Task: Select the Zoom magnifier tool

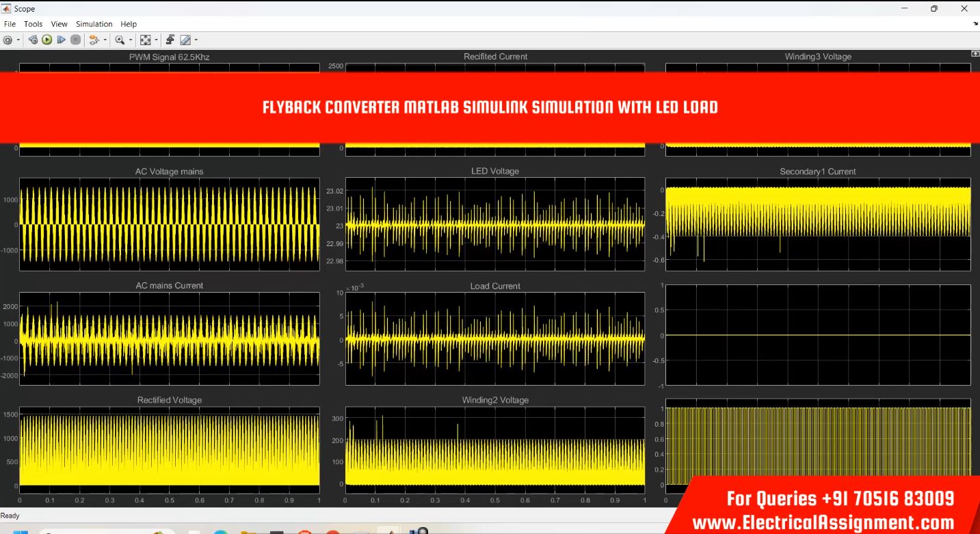Action: 119,40
